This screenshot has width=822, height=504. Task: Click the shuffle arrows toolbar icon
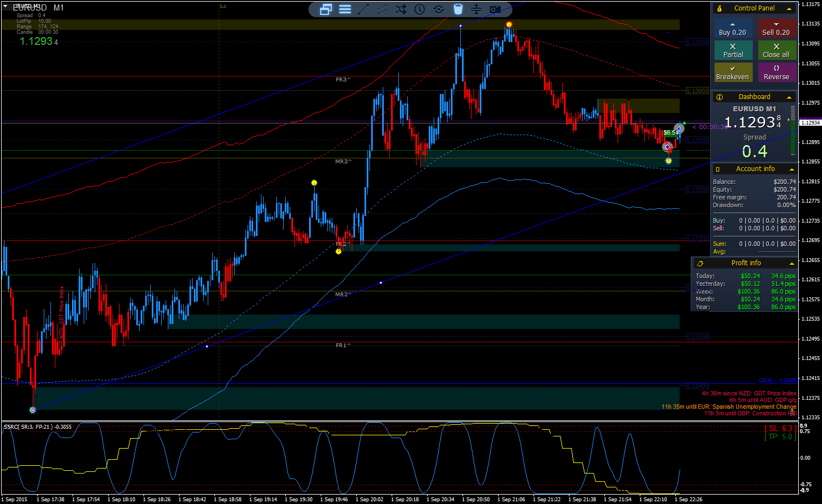point(401,9)
